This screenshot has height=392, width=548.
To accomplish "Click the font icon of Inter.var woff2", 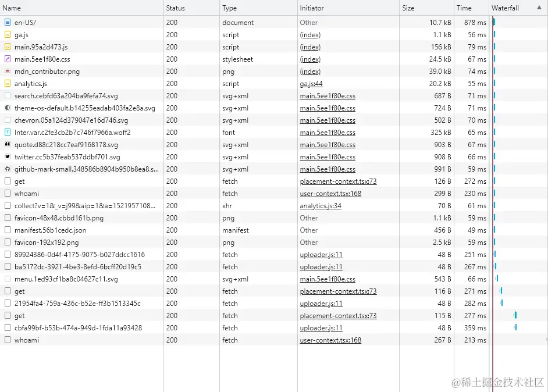I will coord(8,133).
